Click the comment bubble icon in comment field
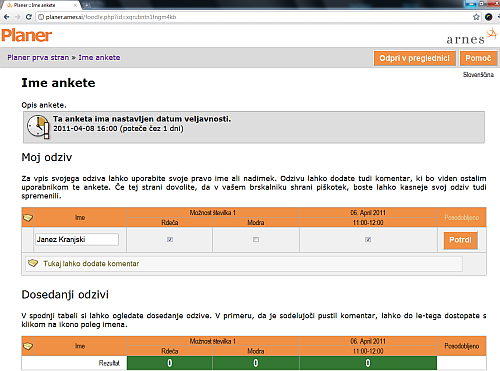Screen dimensions: 500x371 point(33,263)
